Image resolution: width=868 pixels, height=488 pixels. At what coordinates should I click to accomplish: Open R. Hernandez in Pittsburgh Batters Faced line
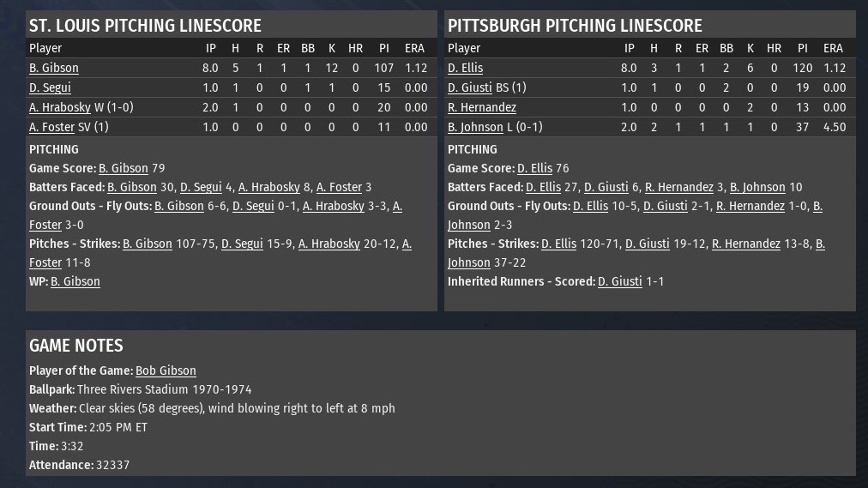coord(679,187)
